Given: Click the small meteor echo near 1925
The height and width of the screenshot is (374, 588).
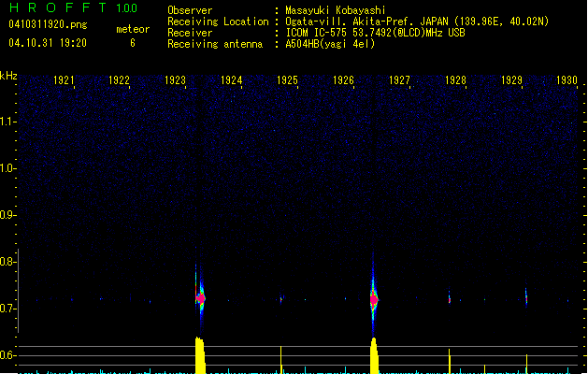Looking at the screenshot, I should click(x=281, y=300).
